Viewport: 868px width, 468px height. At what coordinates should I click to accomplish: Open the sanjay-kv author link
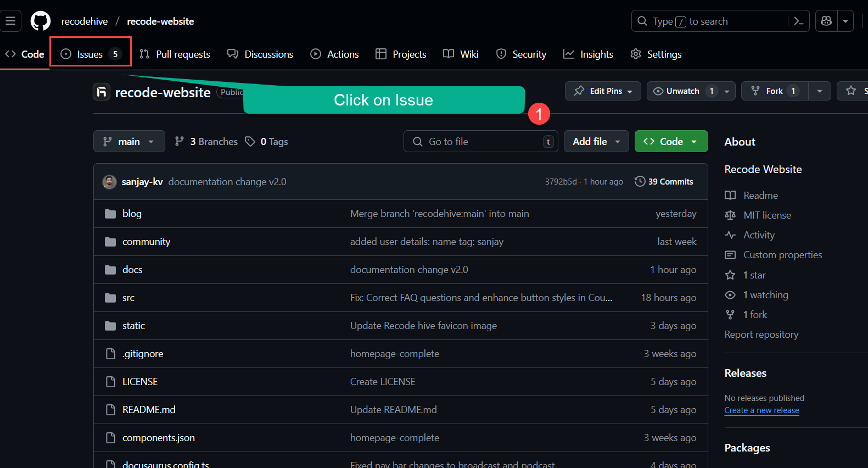coord(142,182)
